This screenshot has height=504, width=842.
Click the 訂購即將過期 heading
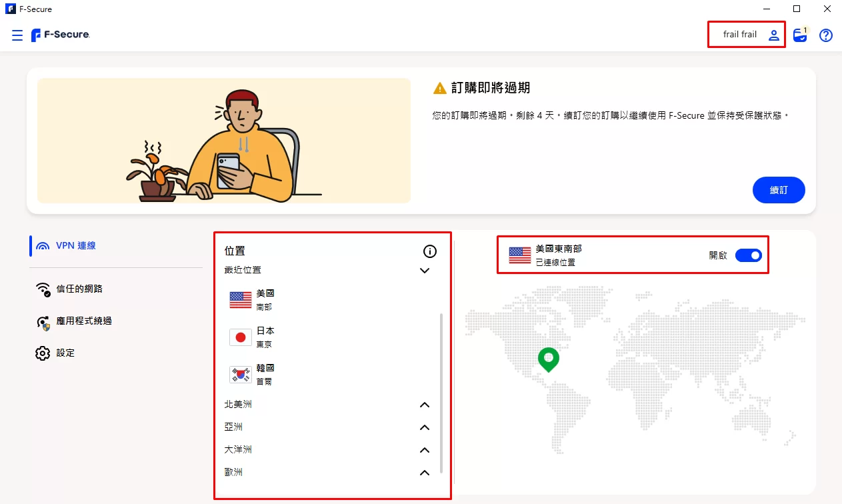tap(491, 88)
